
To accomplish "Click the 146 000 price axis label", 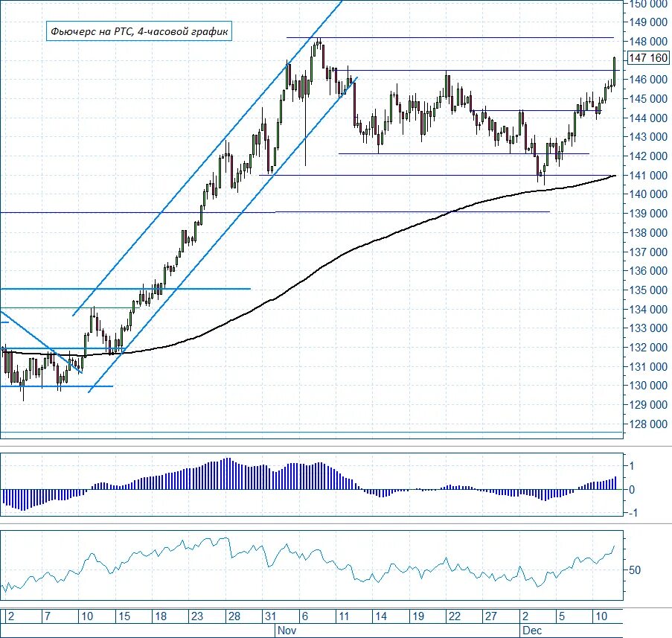I will [x=648, y=80].
